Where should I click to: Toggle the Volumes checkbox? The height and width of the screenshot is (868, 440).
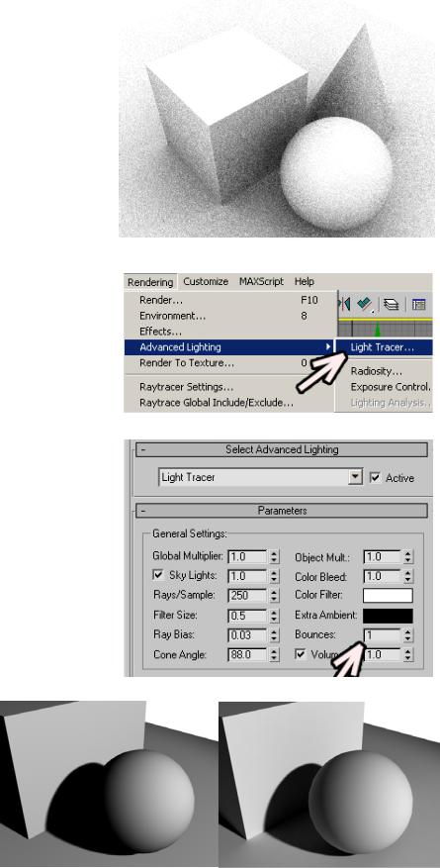(301, 654)
